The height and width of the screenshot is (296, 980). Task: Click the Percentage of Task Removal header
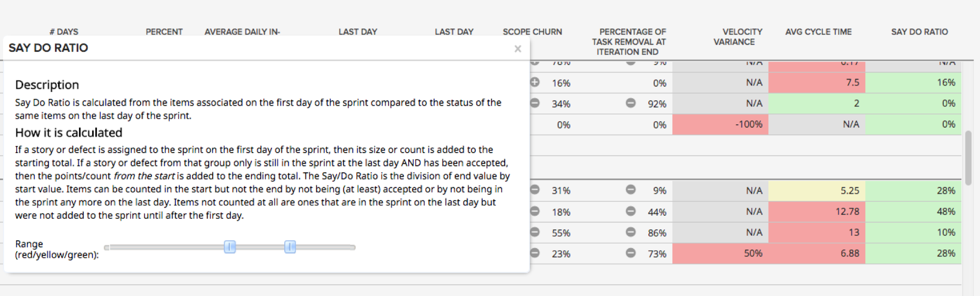click(x=629, y=42)
